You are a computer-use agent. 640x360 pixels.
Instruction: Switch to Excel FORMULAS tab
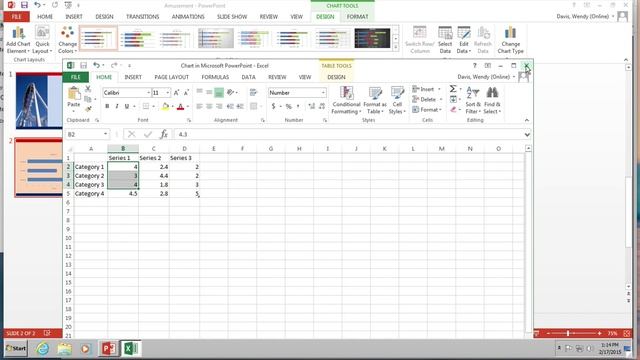215,77
